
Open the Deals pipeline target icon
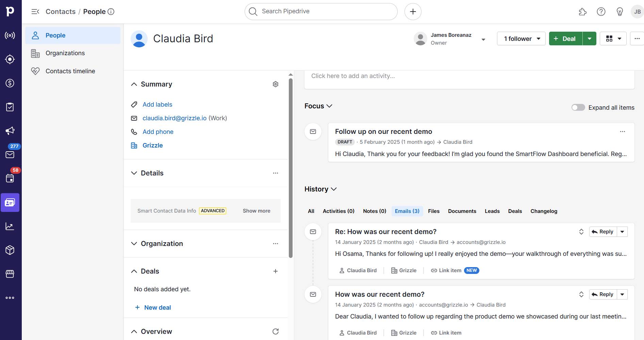[10, 59]
